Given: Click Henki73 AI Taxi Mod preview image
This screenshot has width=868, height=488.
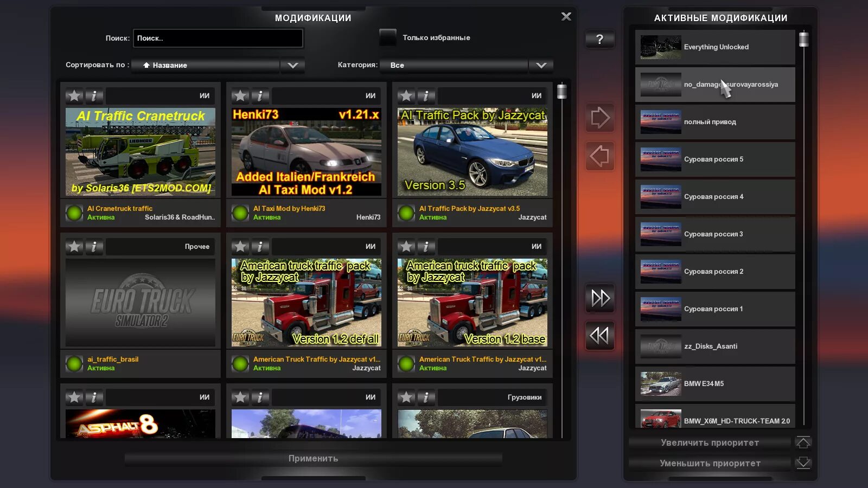Looking at the screenshot, I should (x=307, y=152).
